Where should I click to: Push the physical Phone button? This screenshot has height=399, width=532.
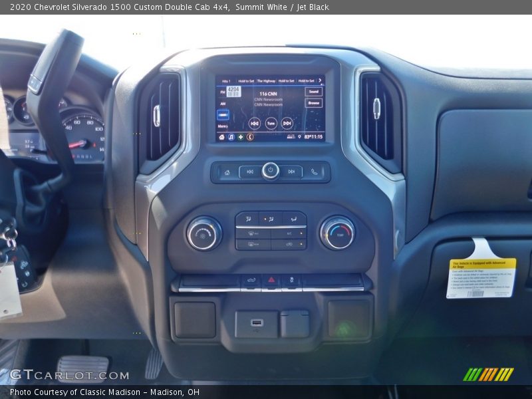[315, 172]
